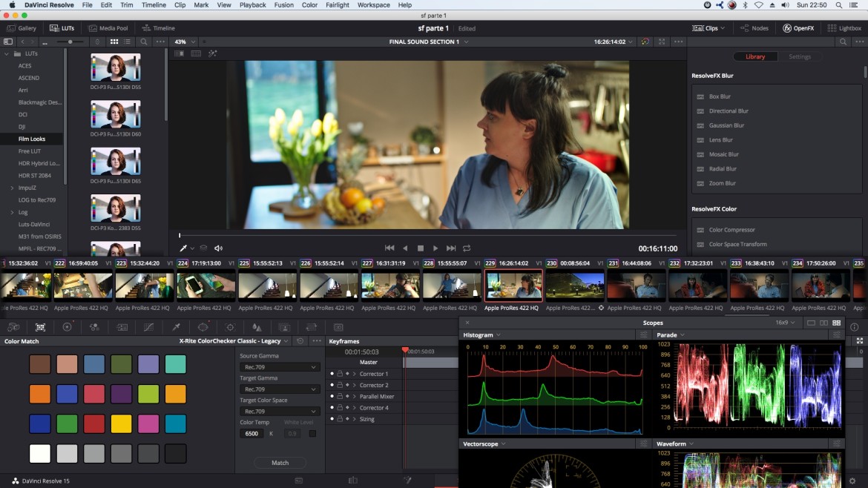This screenshot has width=868, height=488.
Task: Mute viewer audio with speaker icon
Action: [x=219, y=248]
